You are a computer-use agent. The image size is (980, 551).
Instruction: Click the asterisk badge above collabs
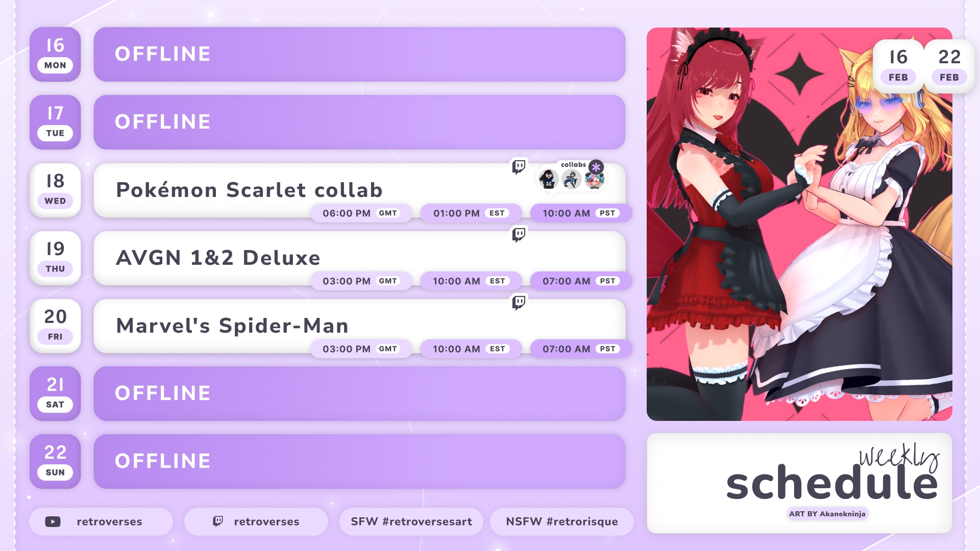(596, 167)
